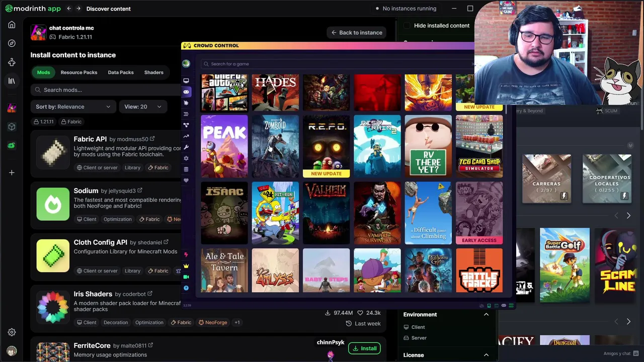The image size is (644, 362).
Task: Select PEAK game in Crowd Control
Action: [224, 146]
